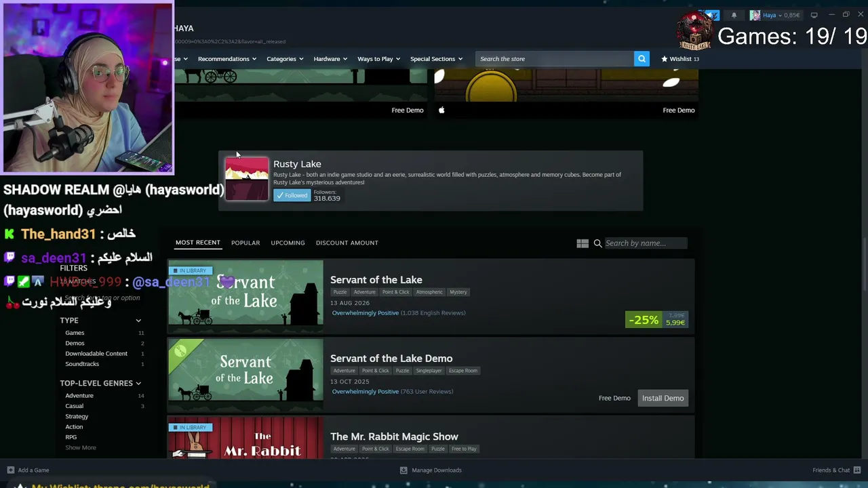
Task: Click the 13 AUG 2026 release date
Action: point(350,303)
